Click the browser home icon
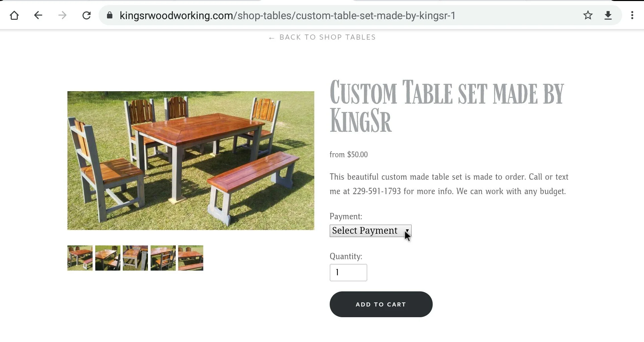This screenshot has height=342, width=644. pos(14,15)
